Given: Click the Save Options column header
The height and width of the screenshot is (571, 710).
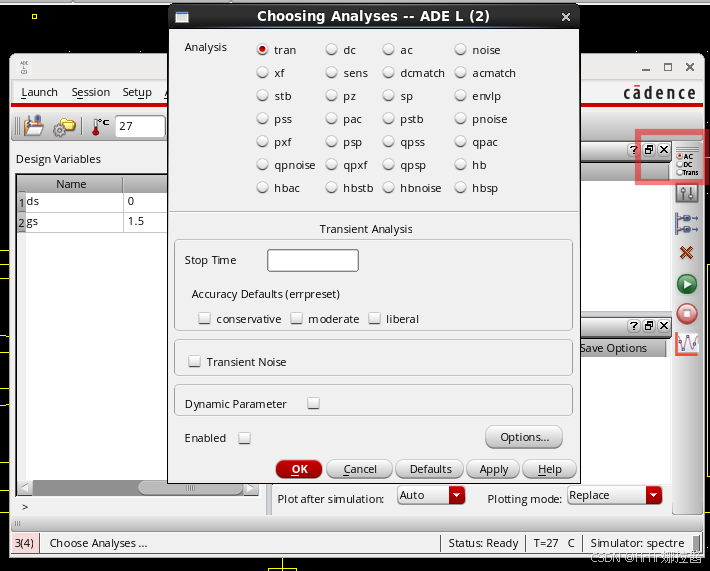Looking at the screenshot, I should click(623, 348).
